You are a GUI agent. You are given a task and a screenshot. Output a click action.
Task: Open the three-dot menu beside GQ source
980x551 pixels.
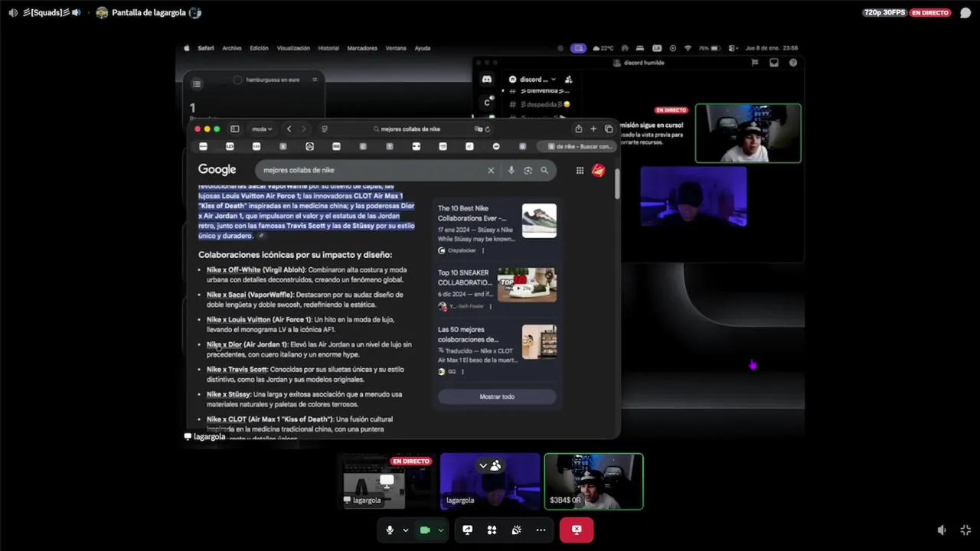pyautogui.click(x=462, y=372)
